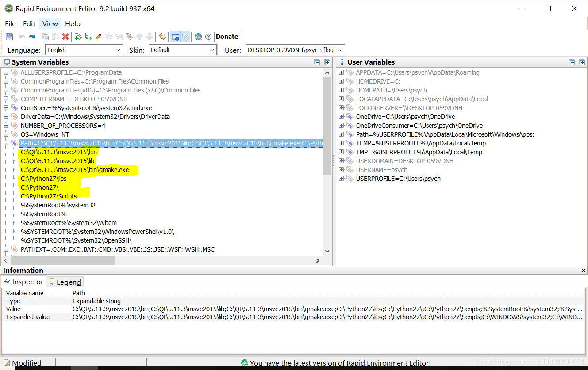The width and height of the screenshot is (588, 370).
Task: Click the Save (floppy disk) toolbar icon
Action: click(x=9, y=37)
